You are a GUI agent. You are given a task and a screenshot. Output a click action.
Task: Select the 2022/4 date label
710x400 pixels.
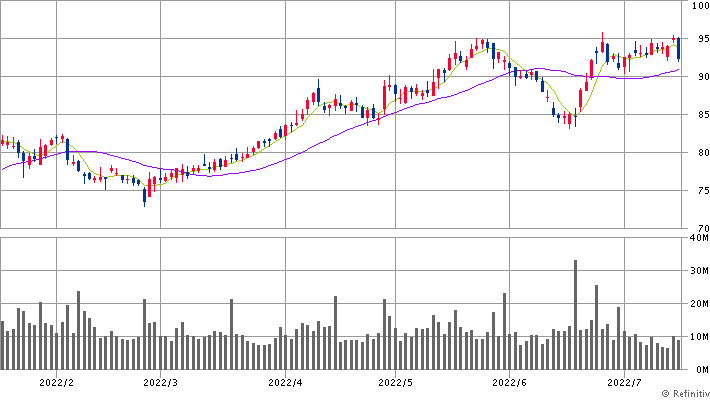point(286,382)
